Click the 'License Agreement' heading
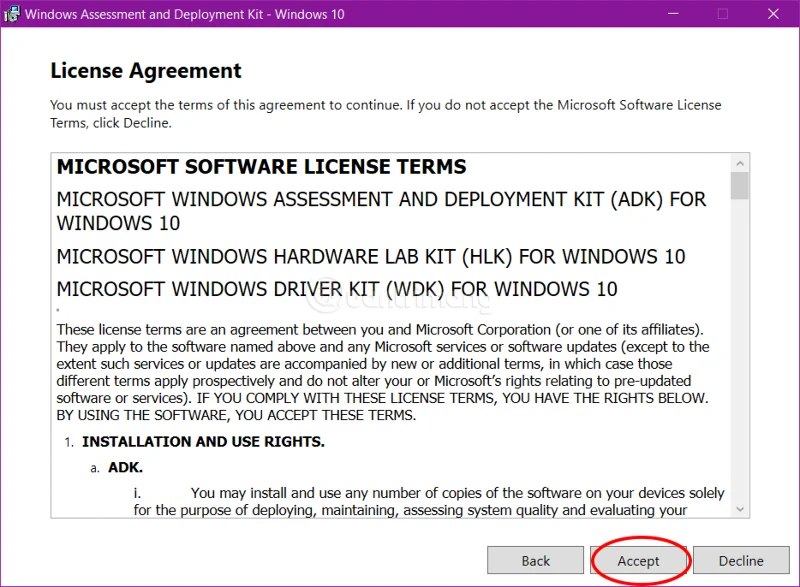The height and width of the screenshot is (587, 800). [x=146, y=70]
